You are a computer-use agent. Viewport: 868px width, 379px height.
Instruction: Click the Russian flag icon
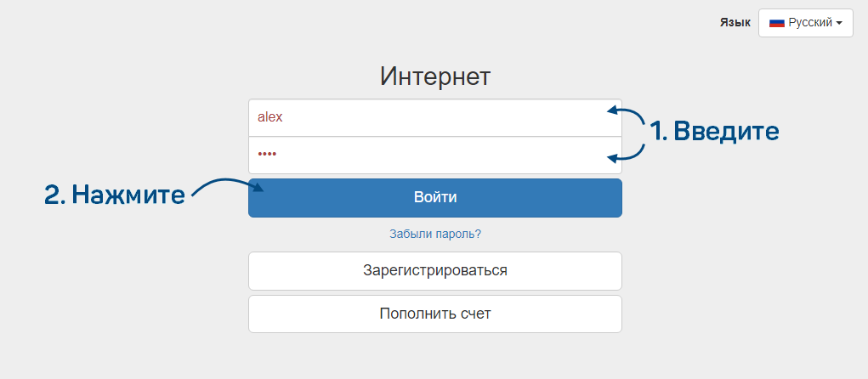(776, 23)
